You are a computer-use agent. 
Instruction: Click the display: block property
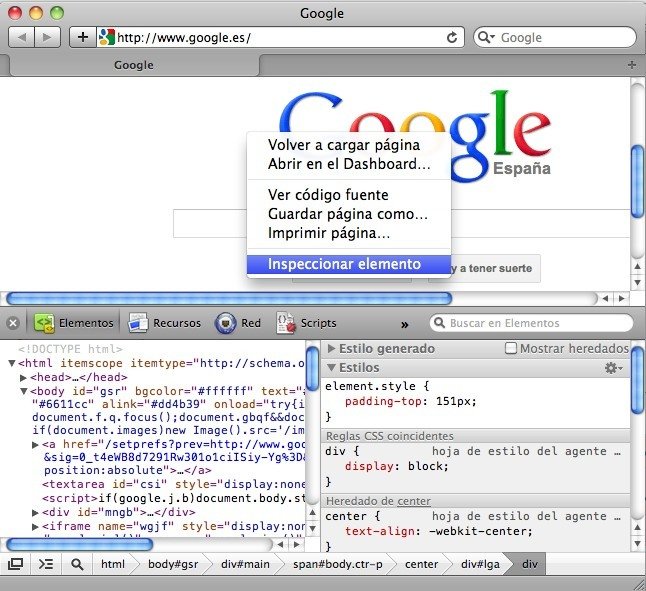397,466
